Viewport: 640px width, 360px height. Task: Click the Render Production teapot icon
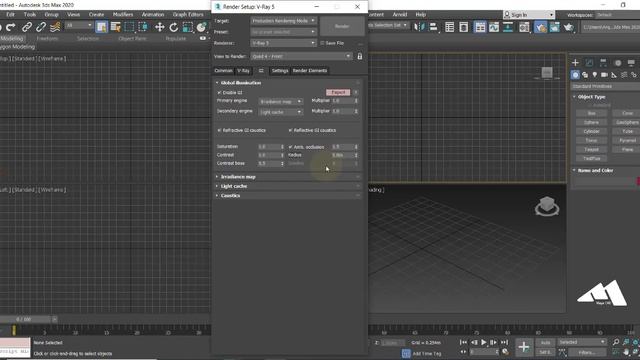(569, 27)
